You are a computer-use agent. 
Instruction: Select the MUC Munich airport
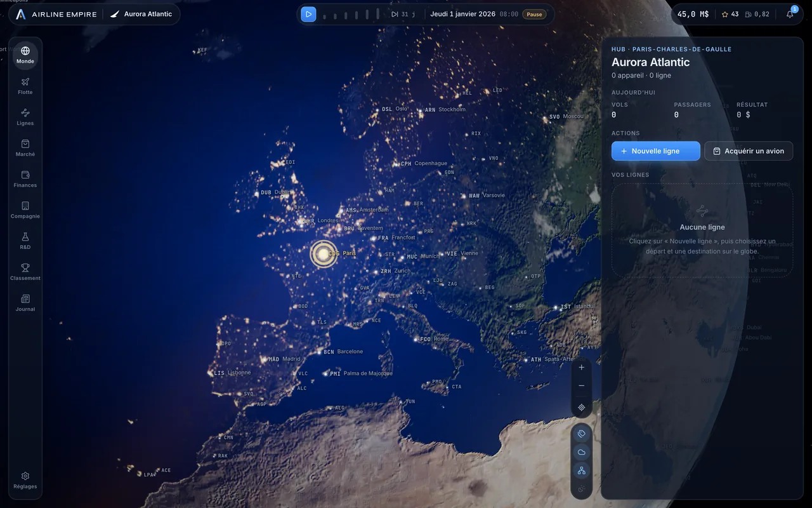[419, 257]
